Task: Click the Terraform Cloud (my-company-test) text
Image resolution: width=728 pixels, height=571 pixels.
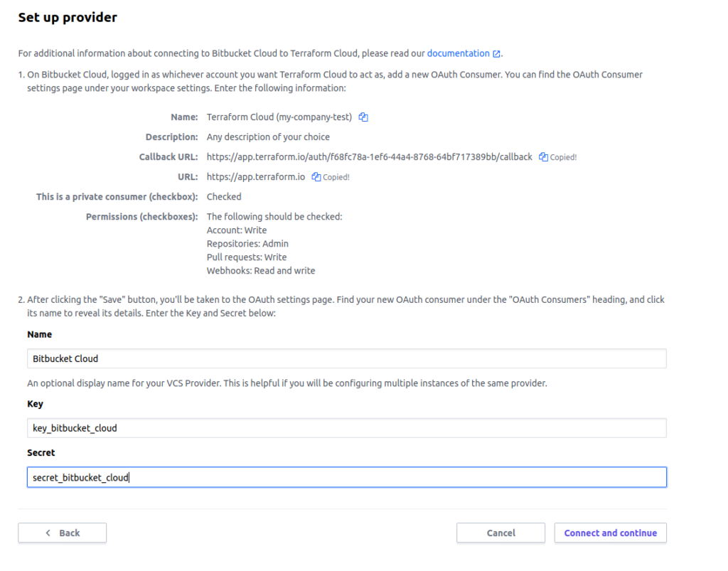Action: pyautogui.click(x=279, y=117)
